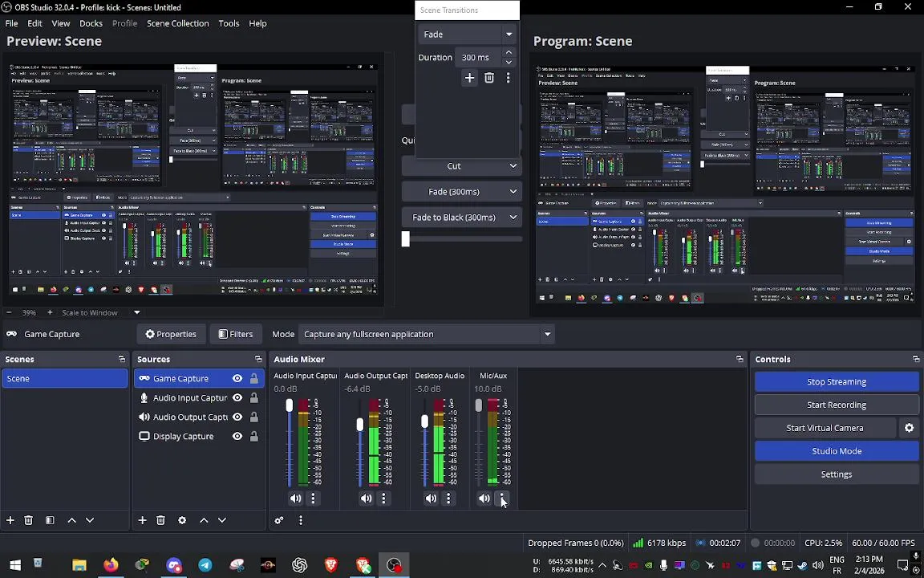
Task: Lock the Game Capture source
Action: [254, 379]
